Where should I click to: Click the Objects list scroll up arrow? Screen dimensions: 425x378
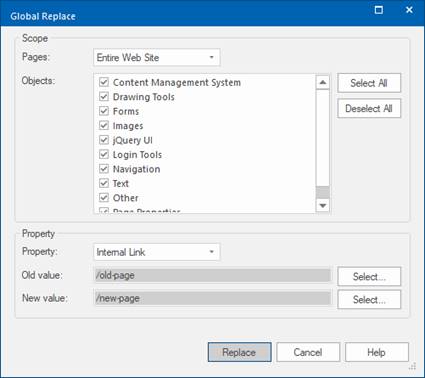(323, 82)
